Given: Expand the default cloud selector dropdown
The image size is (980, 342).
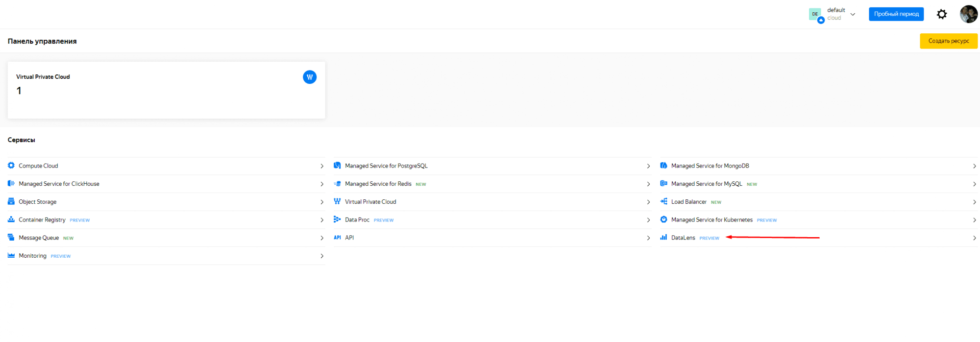Looking at the screenshot, I should coord(853,14).
